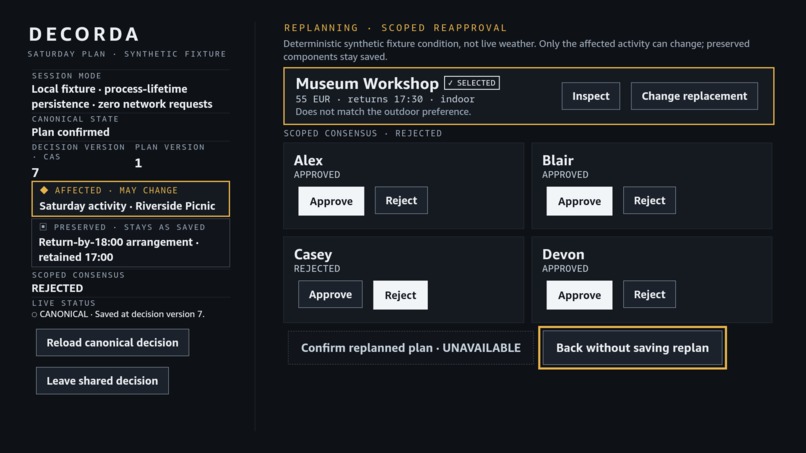Viewport: 806px width, 453px height.
Task: Reject the replan as Blair
Action: (649, 201)
